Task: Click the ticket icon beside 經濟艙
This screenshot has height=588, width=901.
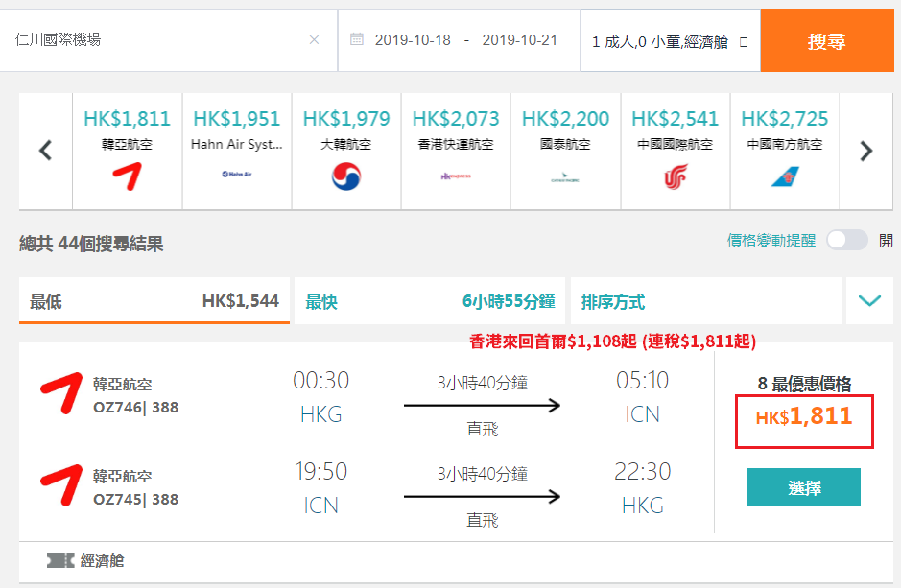Action: click(60, 560)
